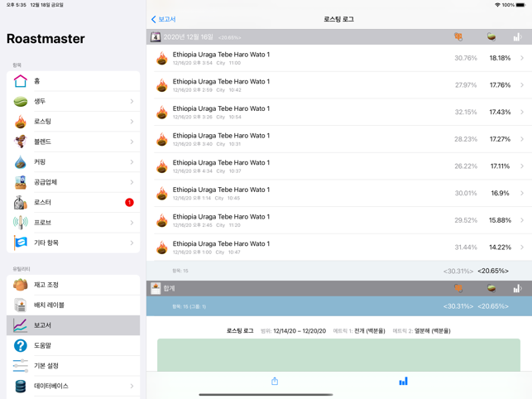Viewport: 532px width, 399px height.
Task: Tap the green bowl icon in 합계 header
Action: [x=491, y=288]
